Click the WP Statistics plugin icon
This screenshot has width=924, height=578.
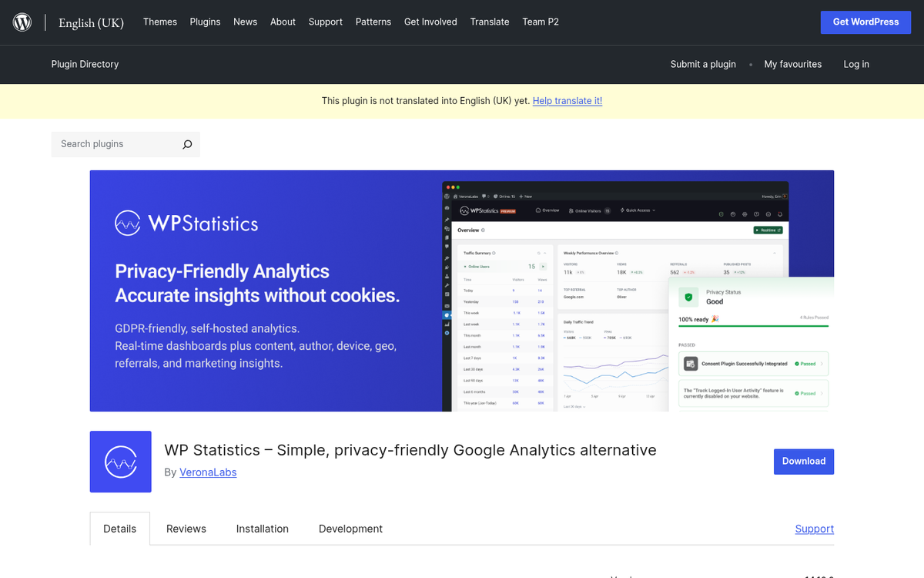120,462
